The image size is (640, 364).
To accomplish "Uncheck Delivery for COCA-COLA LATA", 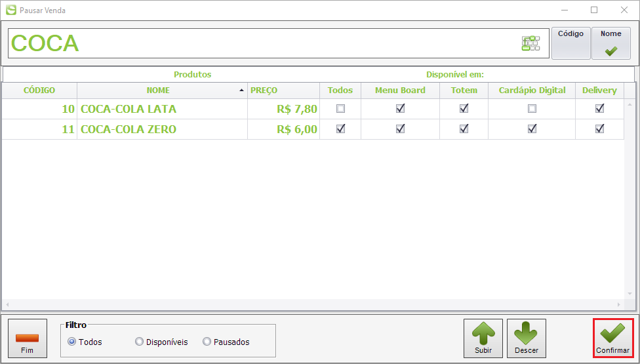I will coord(599,109).
